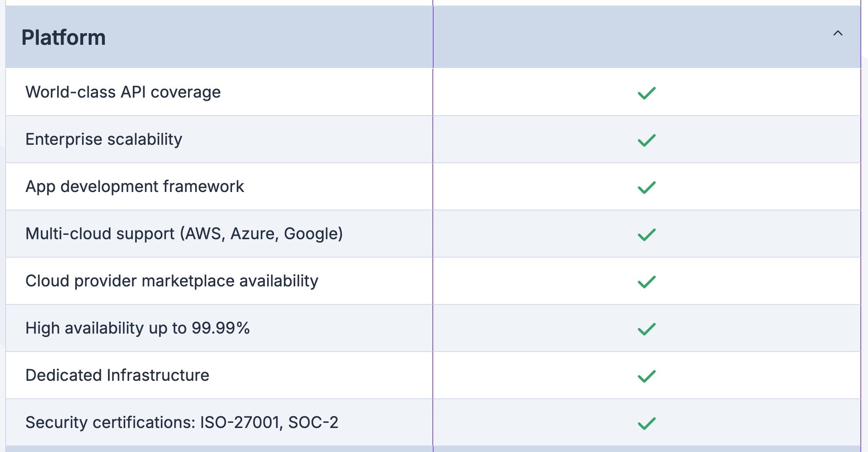Click checkmark for App development framework
The image size is (868, 452).
pos(646,187)
